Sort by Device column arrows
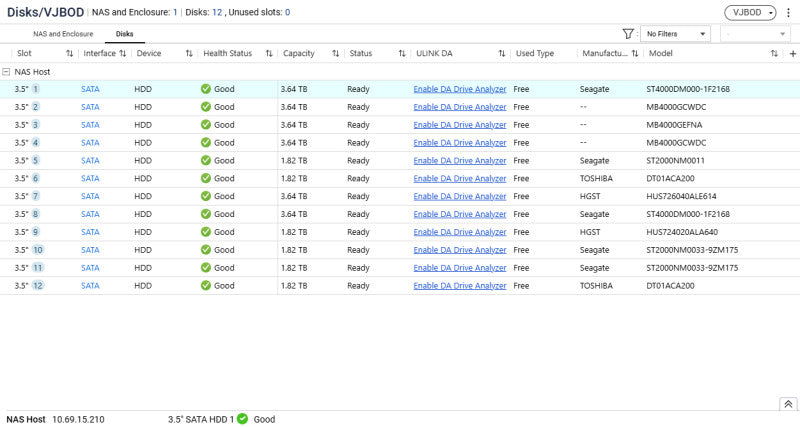The height and width of the screenshot is (427, 800). 189,54
